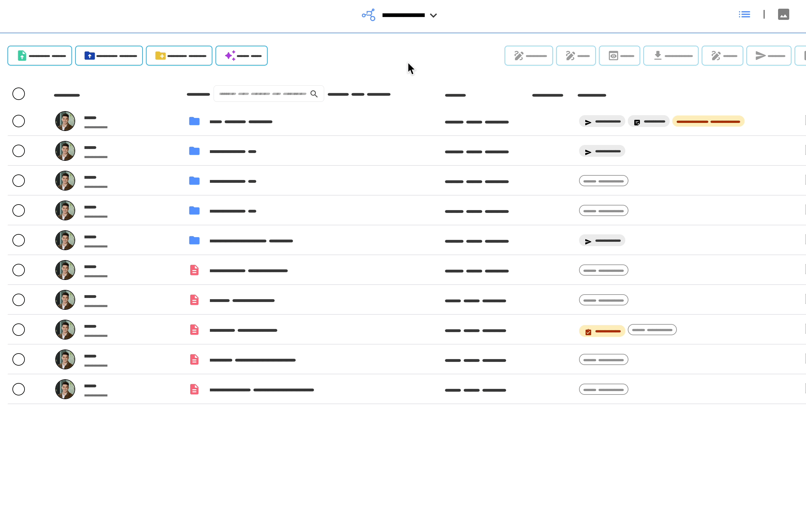The image size is (806, 532).
Task: Tick the checkbox on the last document row
Action: [18, 389]
